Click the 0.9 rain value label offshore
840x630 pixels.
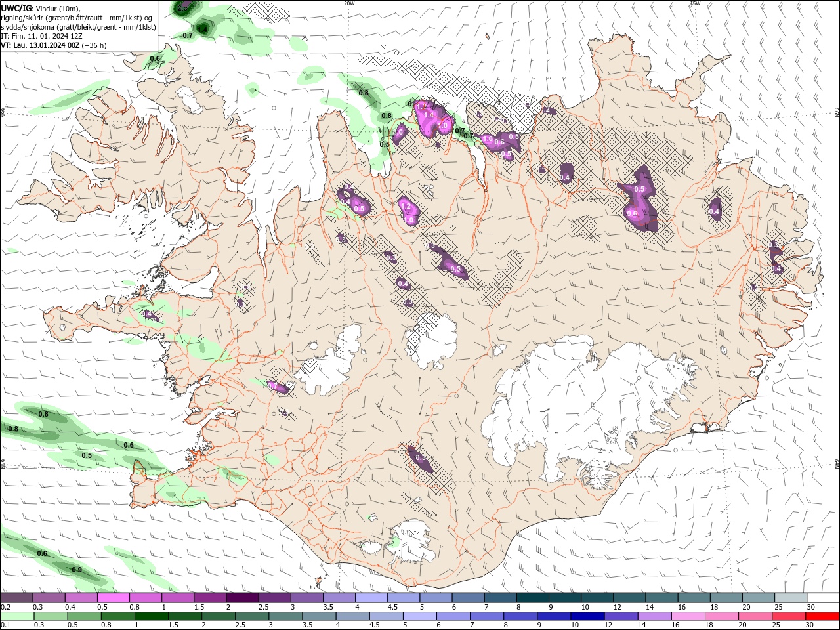[77, 570]
